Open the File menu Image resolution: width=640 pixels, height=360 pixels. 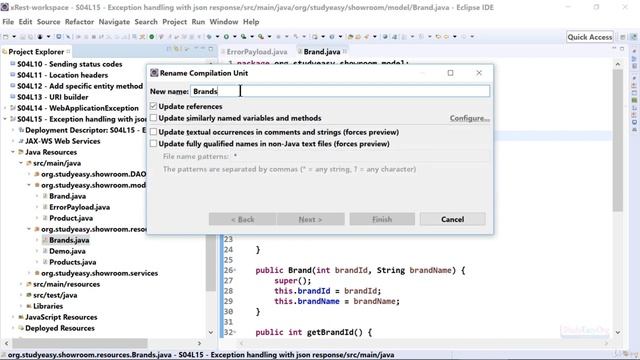pyautogui.click(x=8, y=22)
